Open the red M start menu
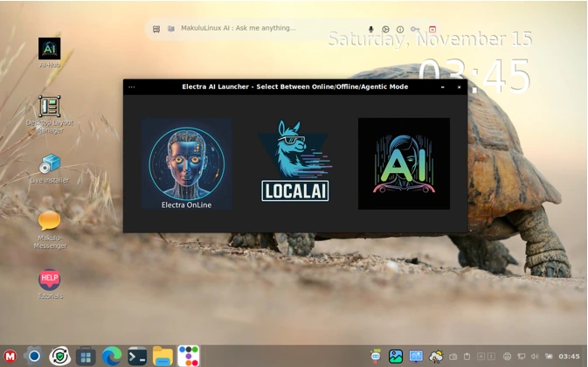Screen dimensions: 588x367 point(10,356)
